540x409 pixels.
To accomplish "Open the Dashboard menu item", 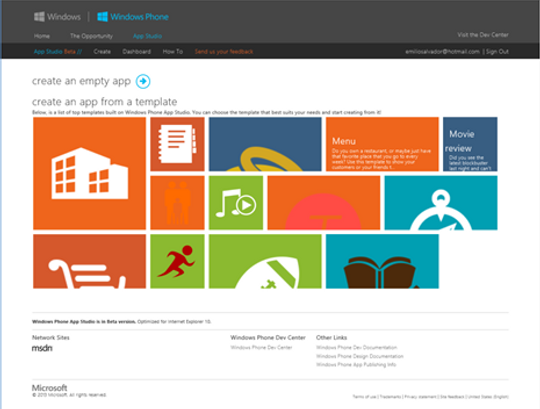I will [137, 52].
